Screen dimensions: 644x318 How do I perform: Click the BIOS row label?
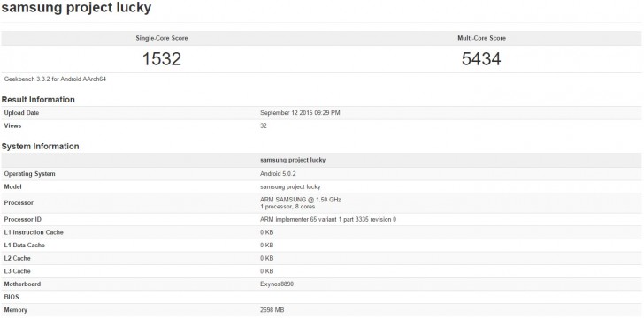click(x=11, y=297)
